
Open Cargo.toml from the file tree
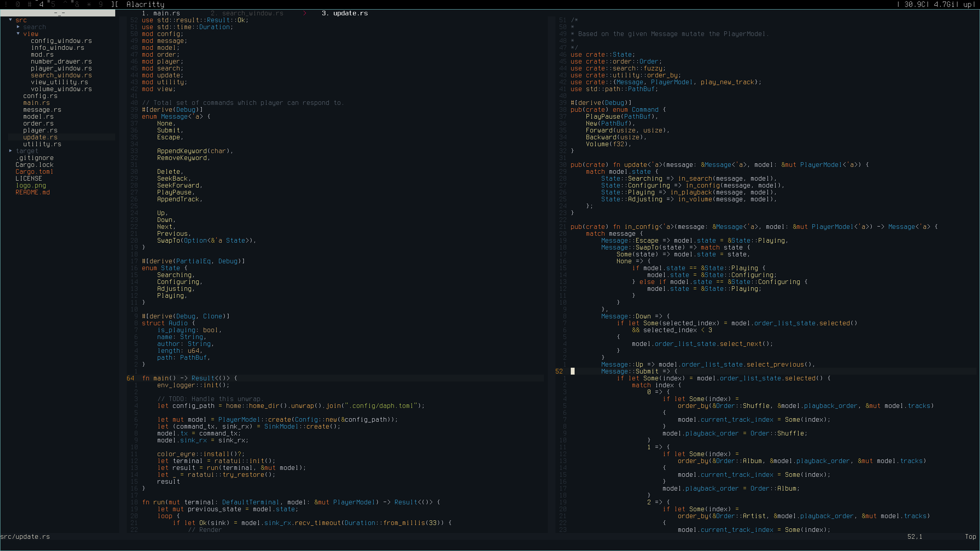click(x=34, y=171)
